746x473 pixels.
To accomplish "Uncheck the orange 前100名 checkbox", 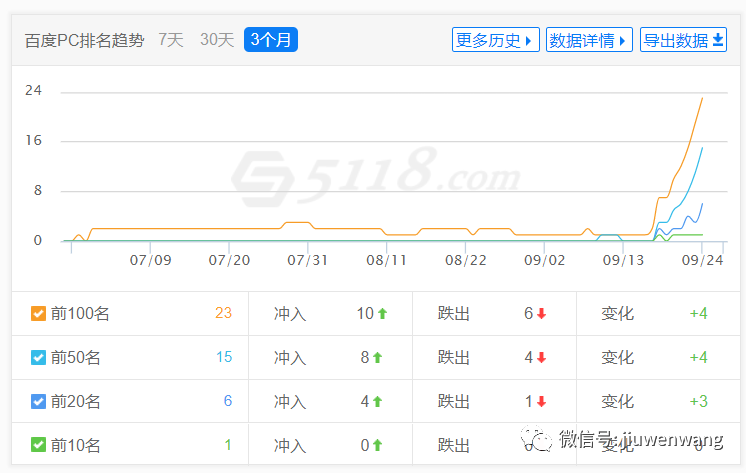I will tap(38, 314).
